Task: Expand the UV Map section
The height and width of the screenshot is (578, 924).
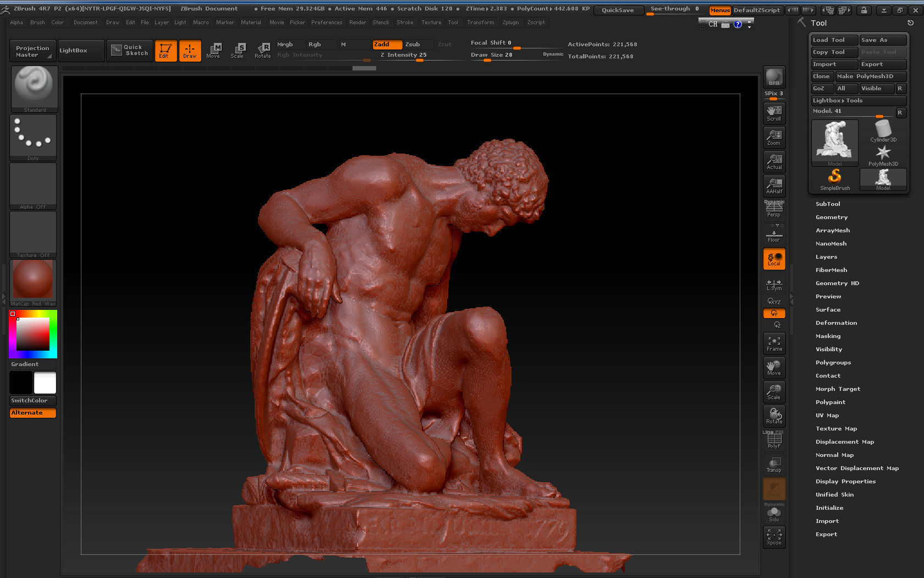Action: [827, 415]
